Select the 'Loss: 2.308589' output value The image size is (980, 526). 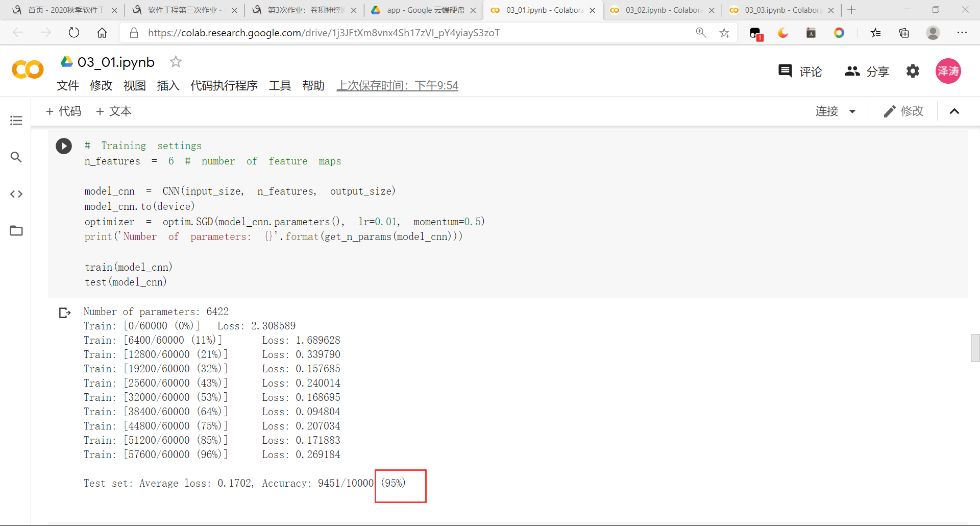pos(256,326)
